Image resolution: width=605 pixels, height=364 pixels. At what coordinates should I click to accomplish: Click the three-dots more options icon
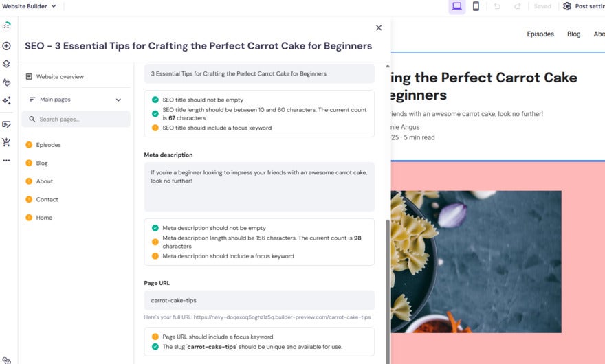tap(6, 161)
